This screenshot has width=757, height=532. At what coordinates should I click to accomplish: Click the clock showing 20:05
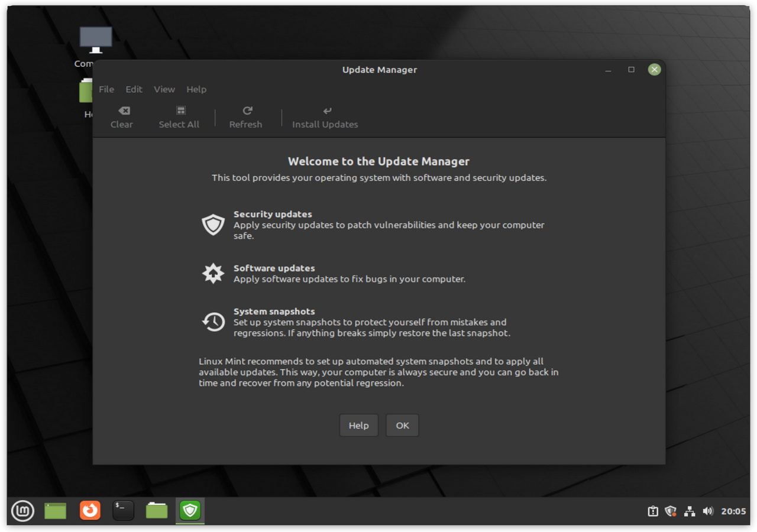point(733,511)
